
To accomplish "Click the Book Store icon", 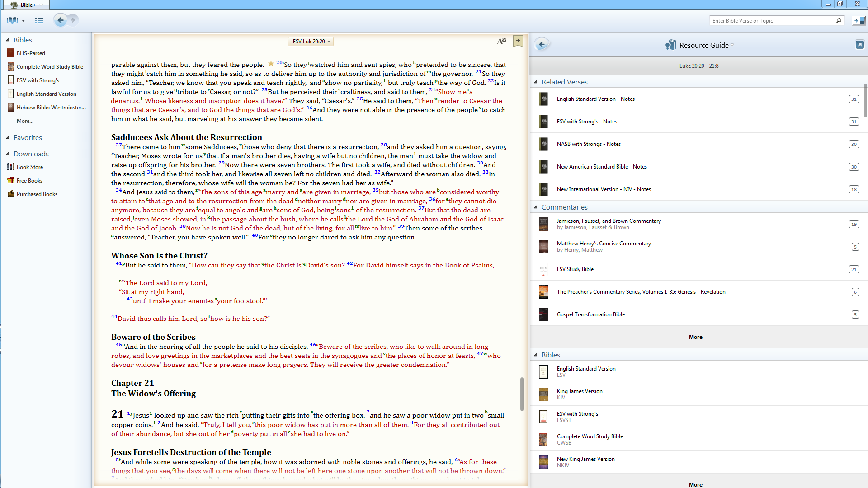I will (x=11, y=167).
